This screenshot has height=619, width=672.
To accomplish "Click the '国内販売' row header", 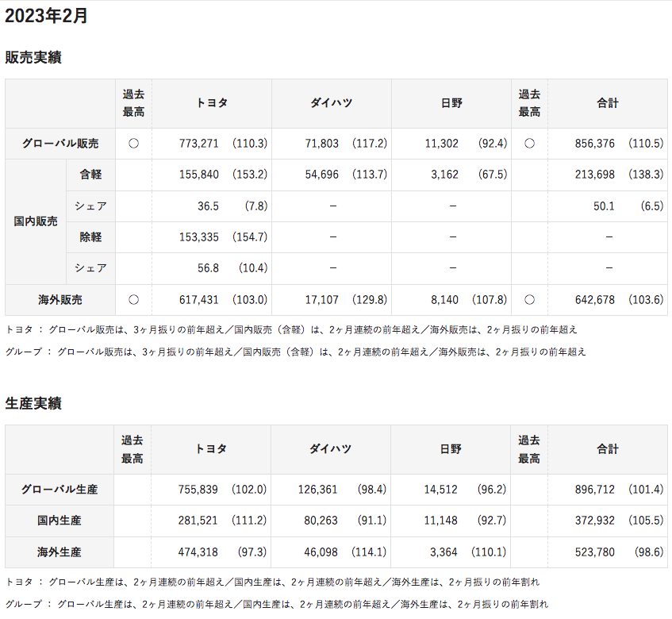I will click(x=36, y=221).
